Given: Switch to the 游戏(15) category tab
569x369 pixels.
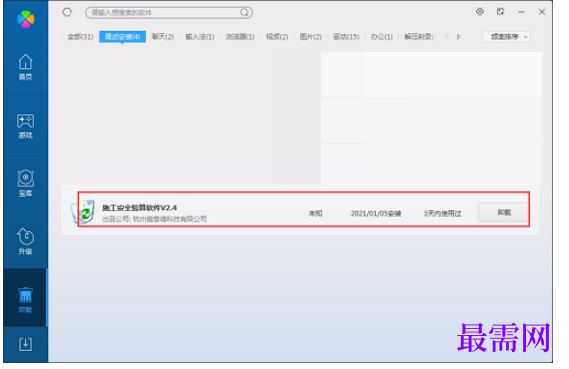Looking at the screenshot, I should (x=346, y=37).
